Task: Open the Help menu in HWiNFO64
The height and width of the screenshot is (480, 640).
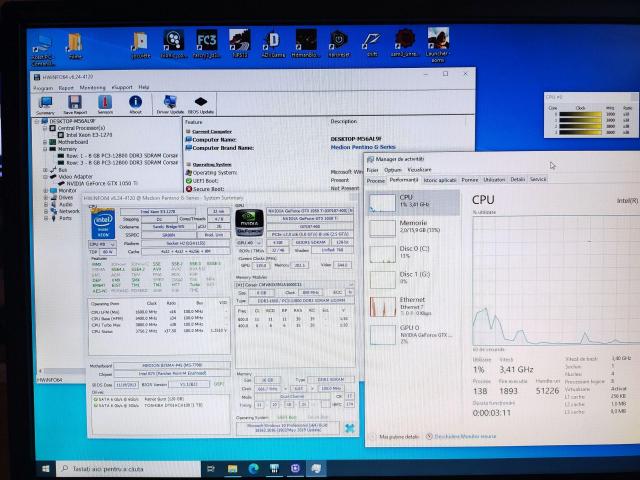Action: point(144,87)
